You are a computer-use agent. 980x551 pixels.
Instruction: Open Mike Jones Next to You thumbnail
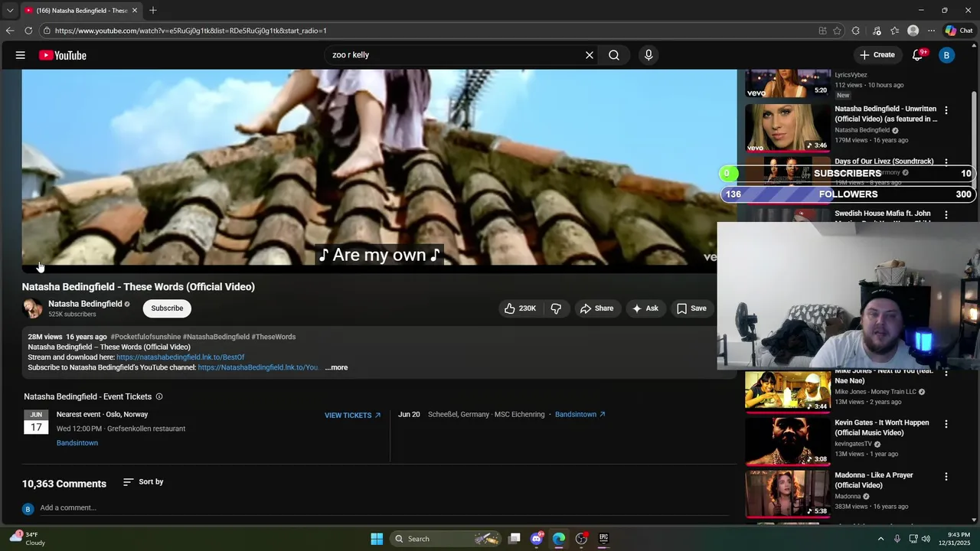tap(788, 391)
